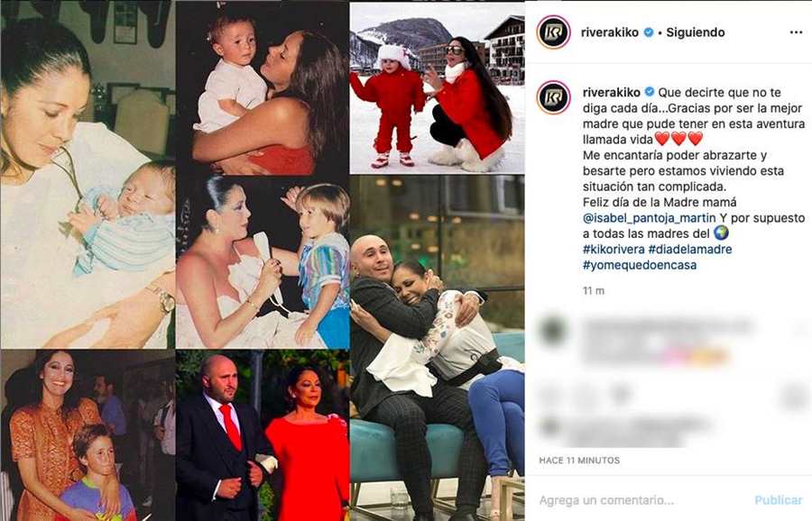
Task: Click the globe emoji in the caption
Action: (x=721, y=233)
